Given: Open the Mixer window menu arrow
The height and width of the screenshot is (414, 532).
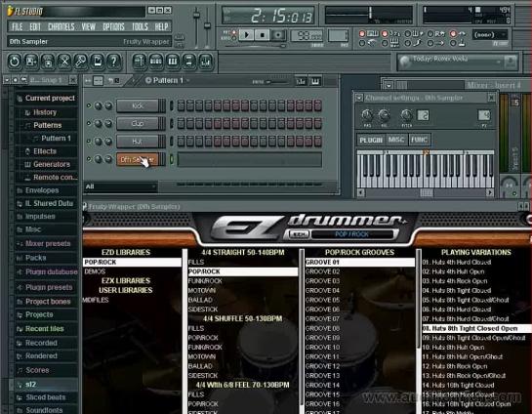Looking at the screenshot, I should [x=389, y=85].
